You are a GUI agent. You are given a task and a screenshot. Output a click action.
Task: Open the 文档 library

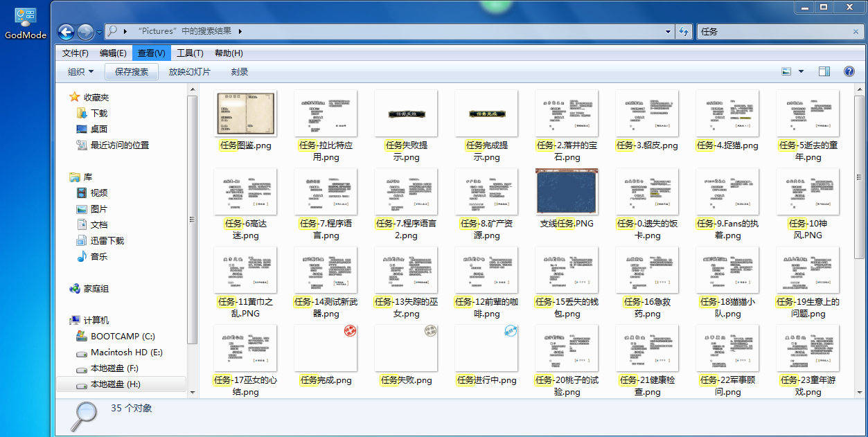click(99, 224)
